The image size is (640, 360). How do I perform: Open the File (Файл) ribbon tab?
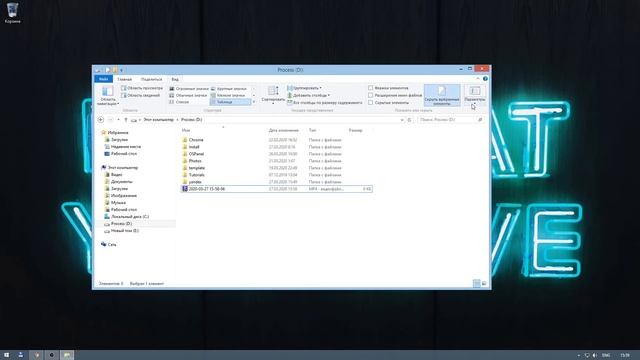click(104, 79)
